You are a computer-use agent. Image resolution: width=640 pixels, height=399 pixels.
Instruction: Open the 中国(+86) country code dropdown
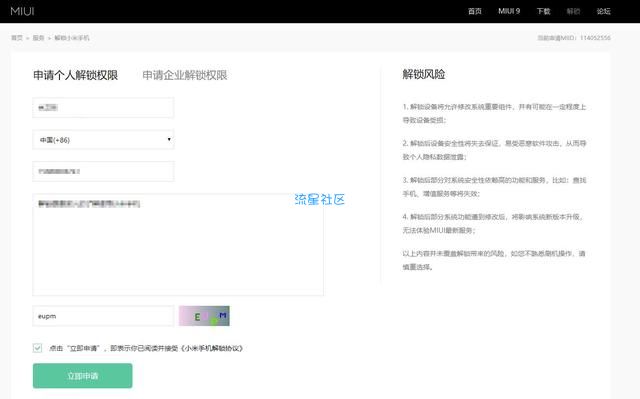(x=103, y=140)
